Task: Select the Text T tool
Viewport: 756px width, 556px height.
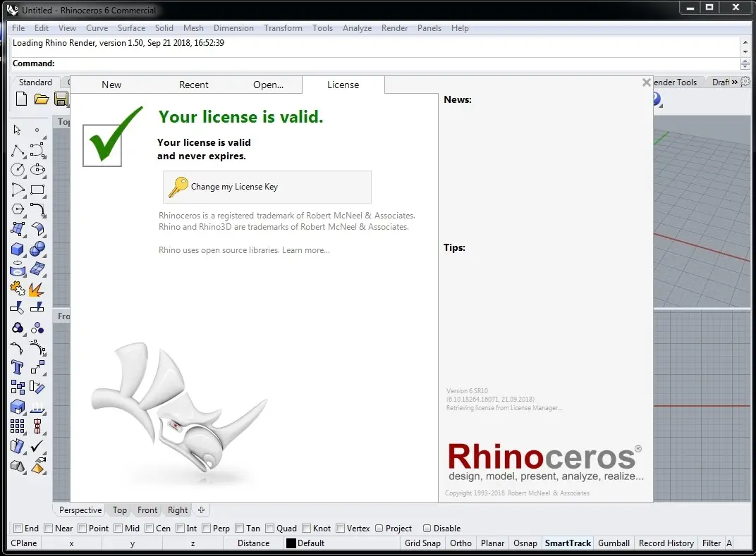Action: pos(18,368)
